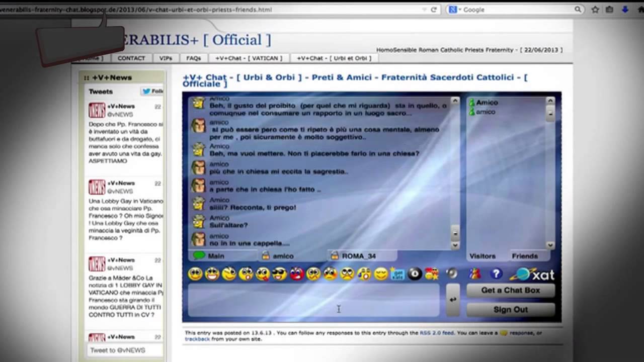Insert the sunglasses cool emoticon
The height and width of the screenshot is (362, 644).
(x=280, y=274)
